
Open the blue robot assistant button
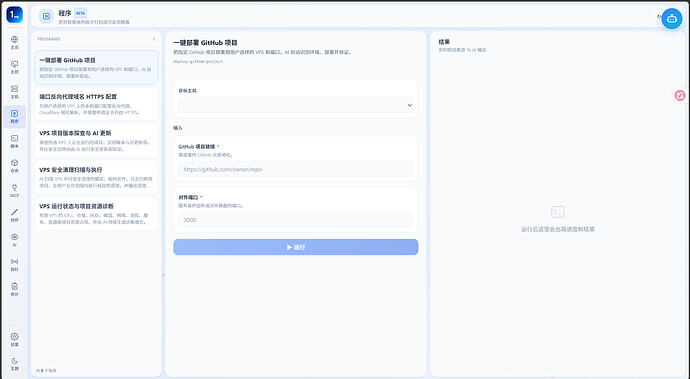coord(672,18)
